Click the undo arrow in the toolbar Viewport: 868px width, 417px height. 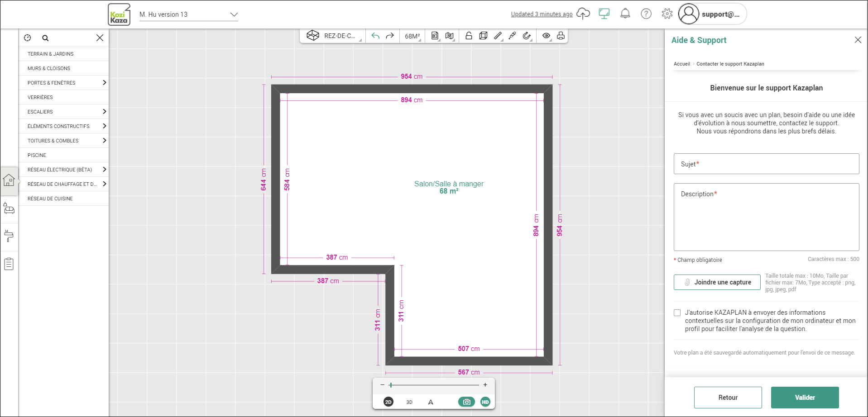tap(375, 36)
